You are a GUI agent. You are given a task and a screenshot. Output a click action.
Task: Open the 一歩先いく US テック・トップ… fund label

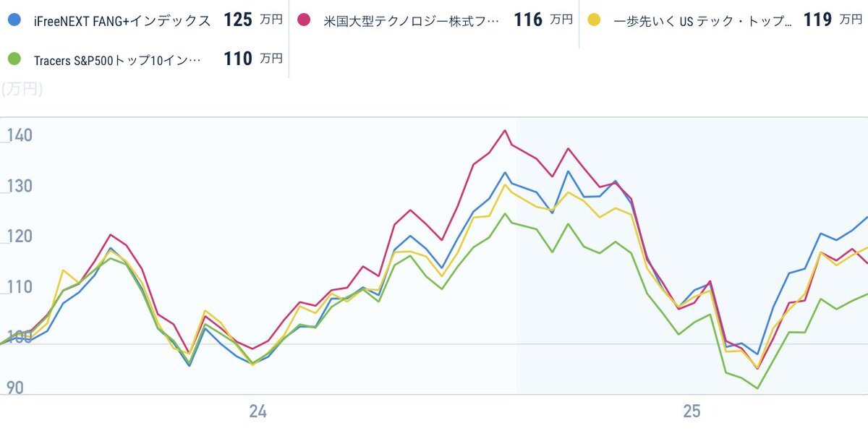tap(702, 20)
